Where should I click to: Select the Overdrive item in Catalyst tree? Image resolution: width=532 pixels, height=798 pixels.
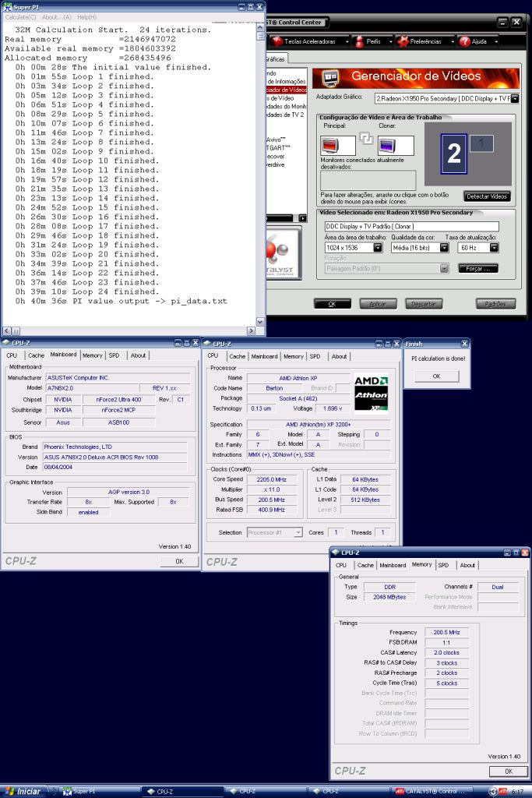coord(276,165)
